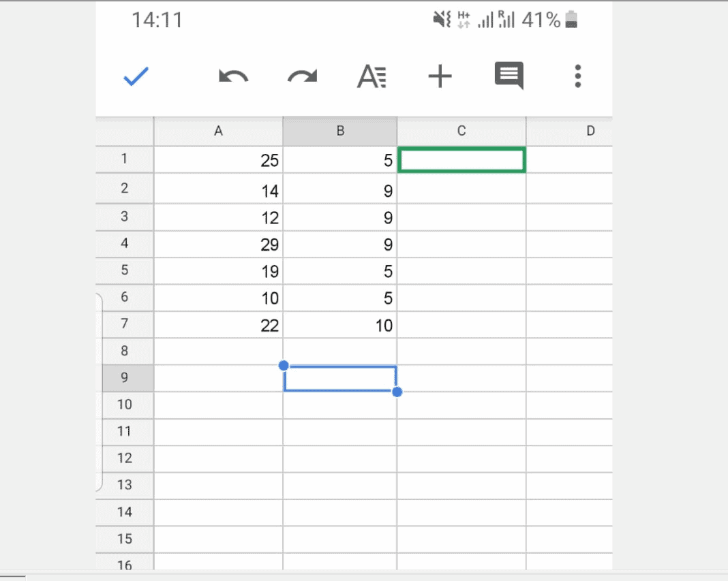
Task: Click the undo arrow icon
Action: pyautogui.click(x=233, y=77)
